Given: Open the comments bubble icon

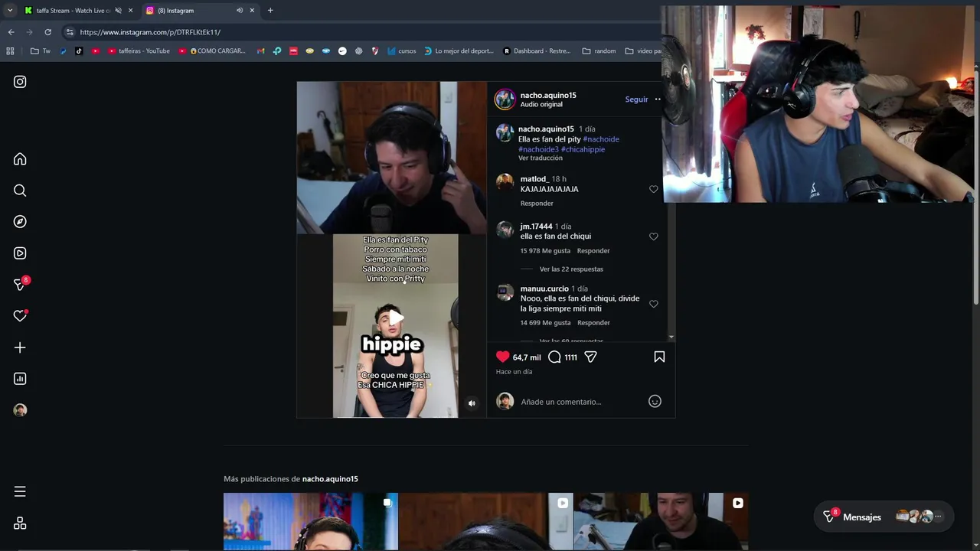Looking at the screenshot, I should (554, 357).
